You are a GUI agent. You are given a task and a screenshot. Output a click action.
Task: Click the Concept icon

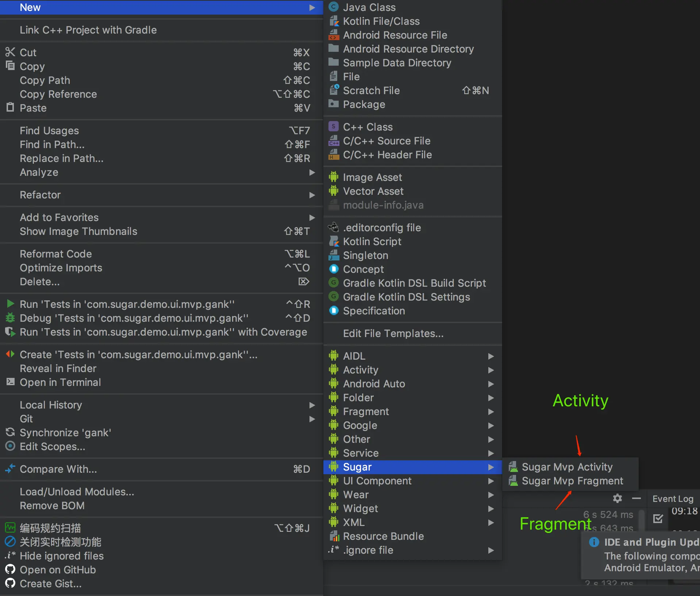[x=334, y=269]
